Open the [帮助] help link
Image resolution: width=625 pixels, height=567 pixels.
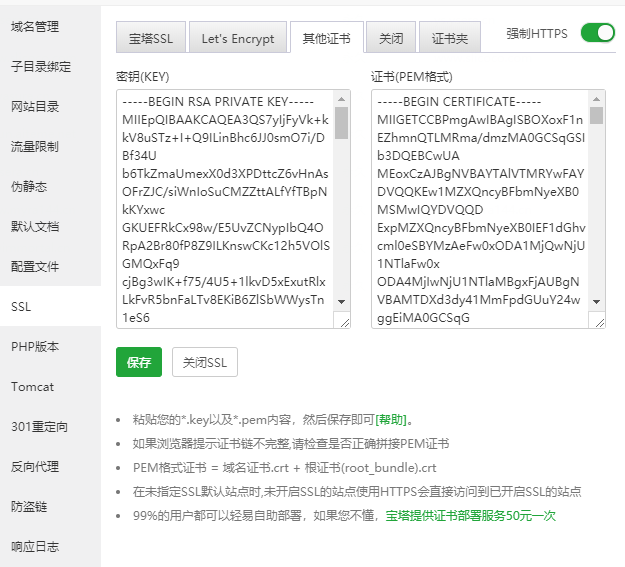pos(393,420)
